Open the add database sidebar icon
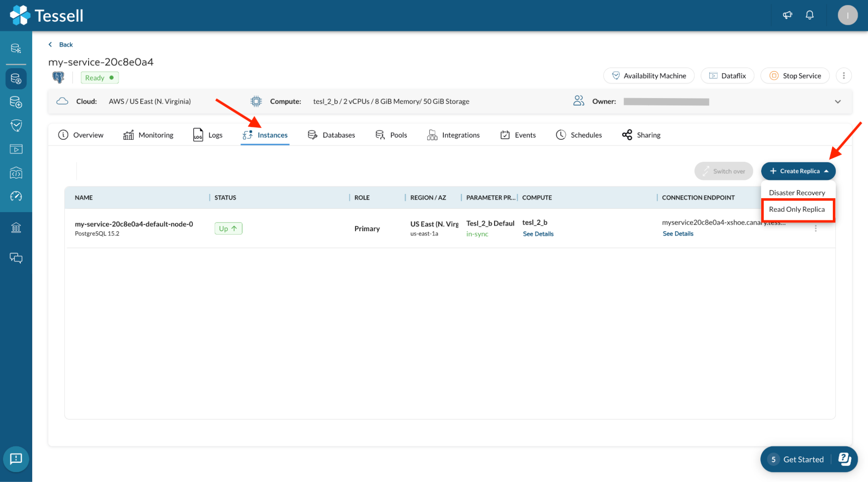 pyautogui.click(x=16, y=102)
